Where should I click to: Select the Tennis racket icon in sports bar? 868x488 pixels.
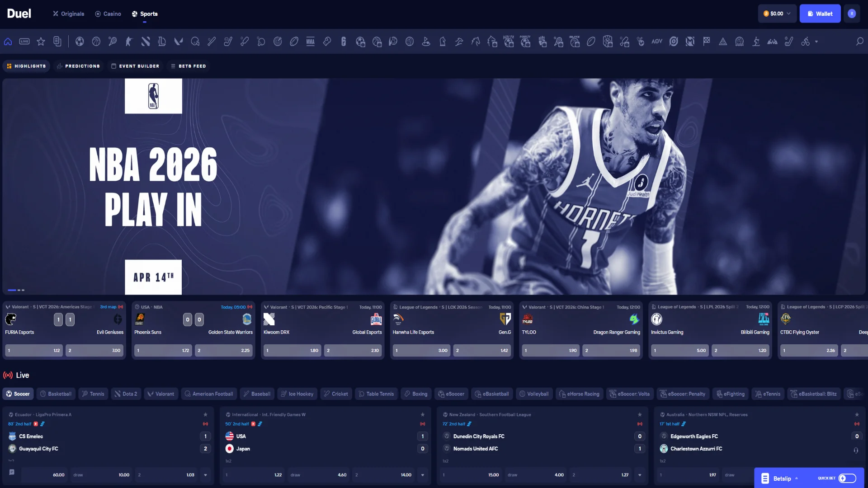tap(113, 42)
